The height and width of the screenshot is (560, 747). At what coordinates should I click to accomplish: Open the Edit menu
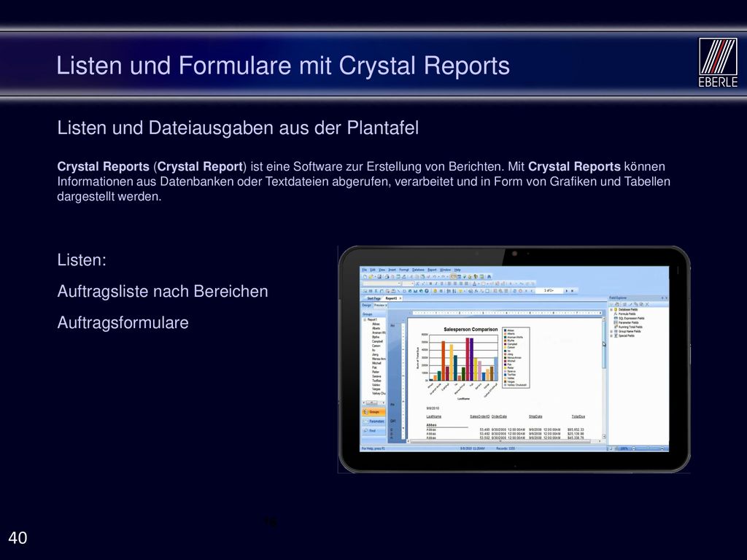pyautogui.click(x=373, y=270)
